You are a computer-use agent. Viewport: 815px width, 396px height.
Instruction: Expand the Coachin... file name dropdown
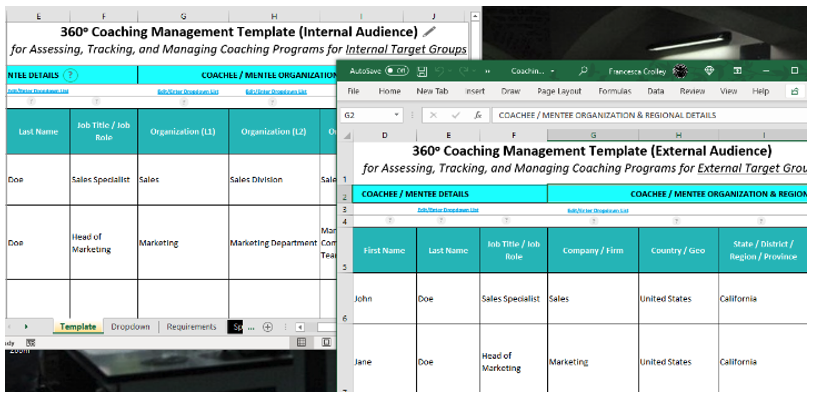point(553,71)
